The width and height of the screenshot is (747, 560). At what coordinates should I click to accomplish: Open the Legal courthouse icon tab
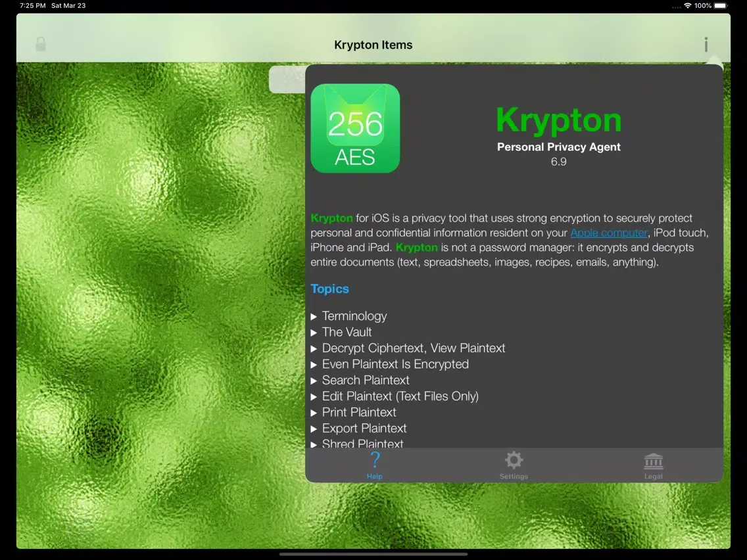click(653, 465)
